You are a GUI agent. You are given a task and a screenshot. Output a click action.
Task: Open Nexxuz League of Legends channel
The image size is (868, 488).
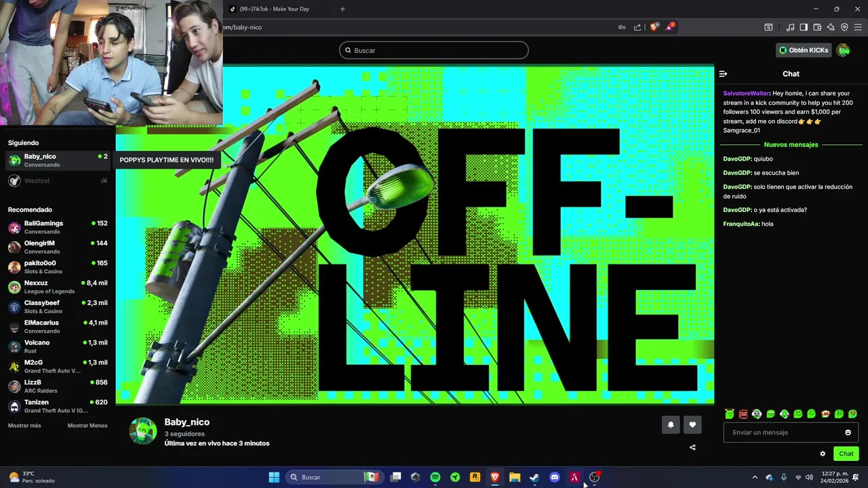pos(58,287)
